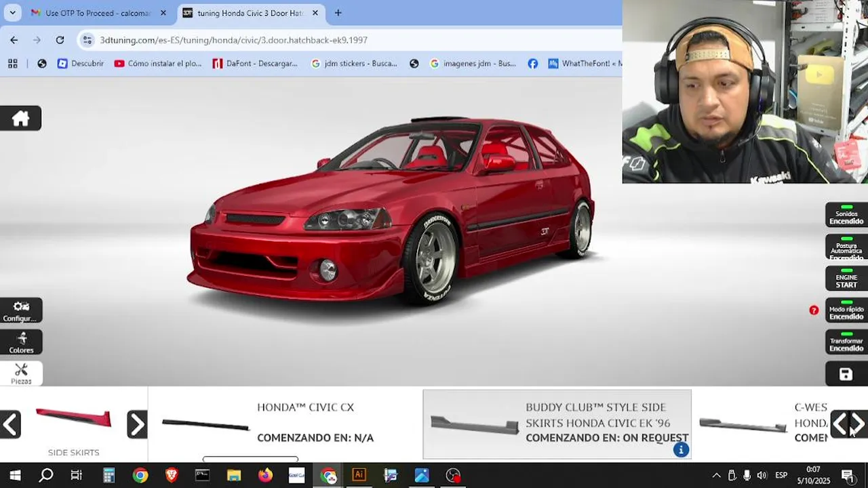Open the Descubrir bookmark
The image size is (868, 488).
(81, 63)
